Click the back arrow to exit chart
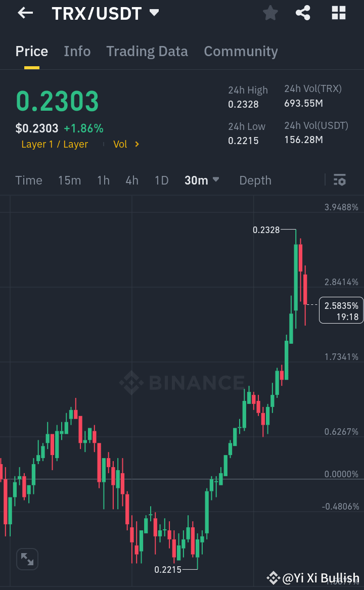Viewport: 364px width, 590px height. pos(24,13)
